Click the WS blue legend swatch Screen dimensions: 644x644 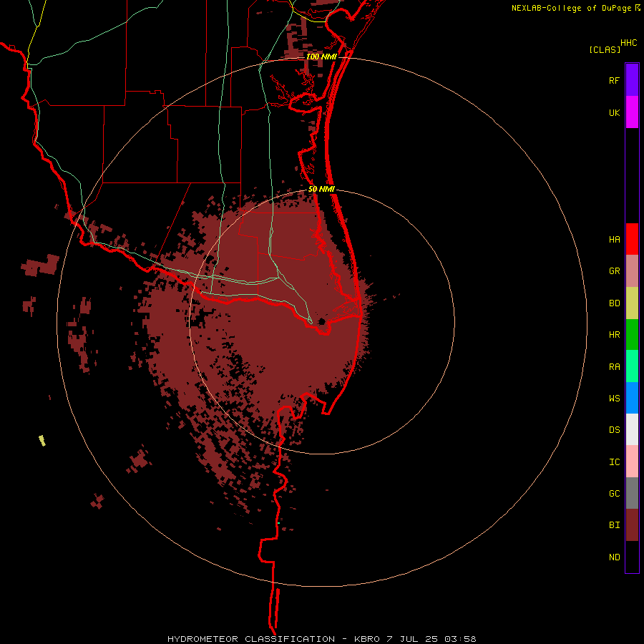tap(632, 398)
